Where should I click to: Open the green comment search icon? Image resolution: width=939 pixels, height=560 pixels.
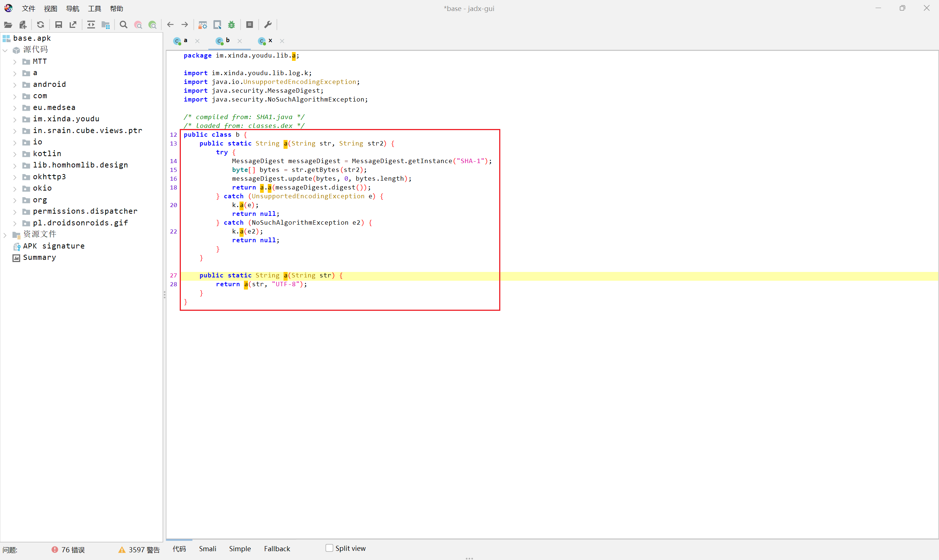pos(153,25)
